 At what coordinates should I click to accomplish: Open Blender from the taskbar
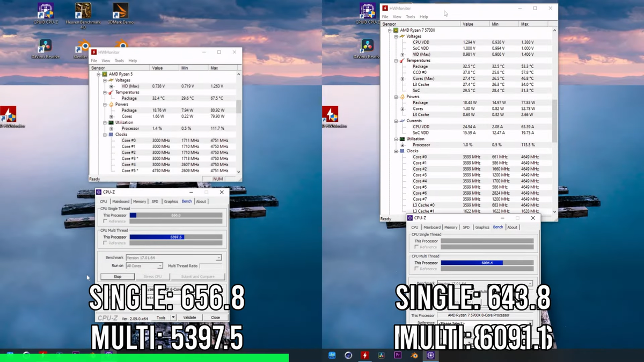click(x=414, y=355)
